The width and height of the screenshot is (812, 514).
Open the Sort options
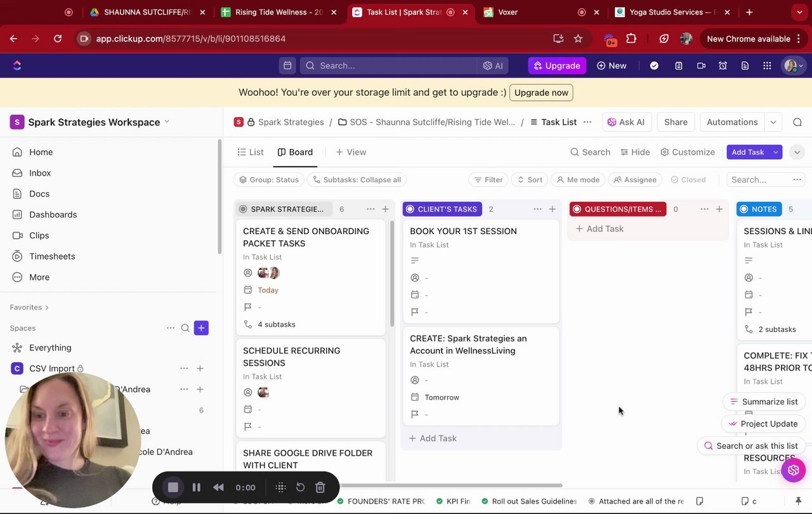point(529,180)
